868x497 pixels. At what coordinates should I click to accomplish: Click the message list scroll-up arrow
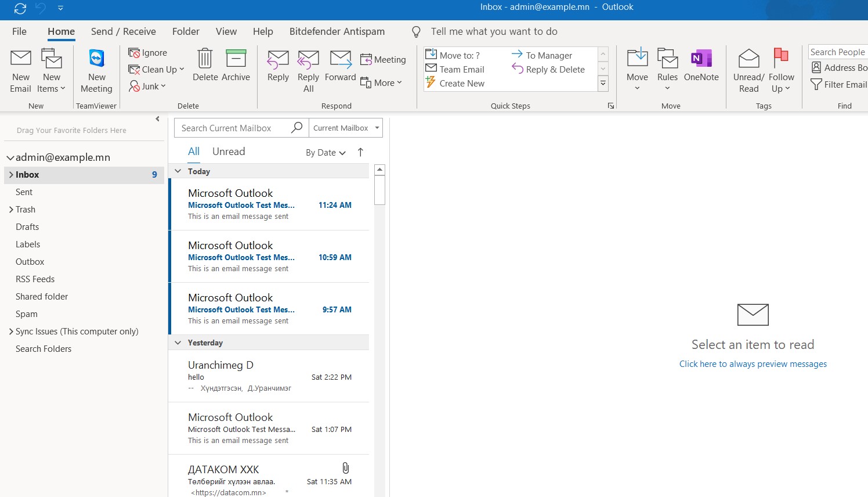point(380,170)
